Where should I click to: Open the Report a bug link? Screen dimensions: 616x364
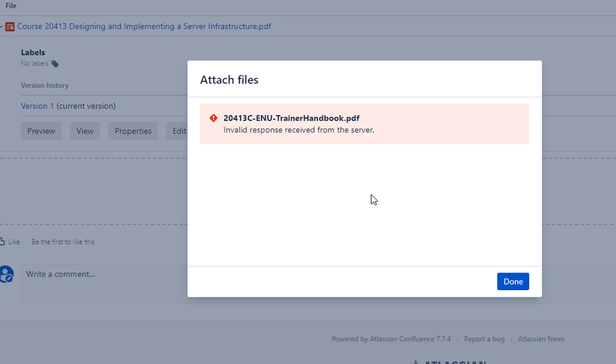click(x=484, y=339)
